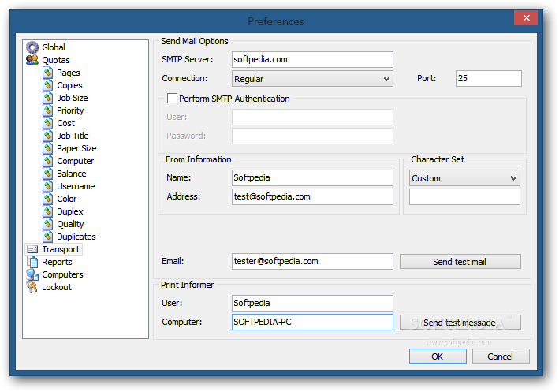This screenshot has width=559, height=392.
Task: Click the Quality quota icon
Action: pos(48,224)
